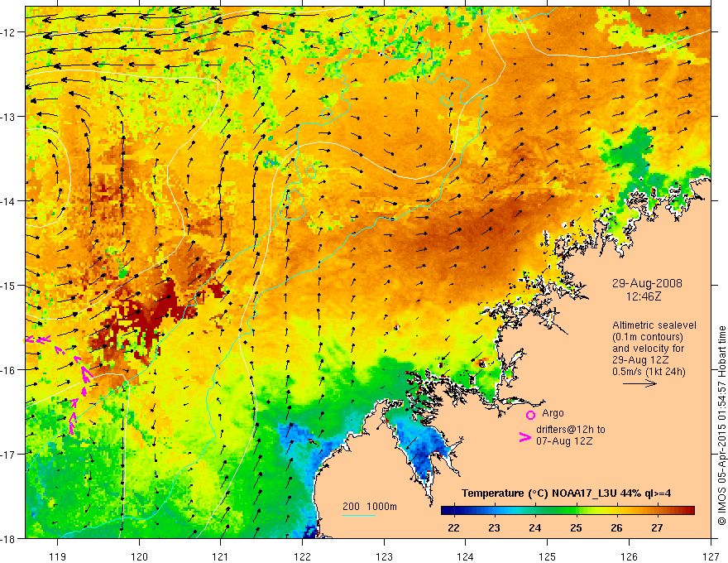Click the longitude axis label 124
This screenshot has height=563, width=728.
[465, 556]
